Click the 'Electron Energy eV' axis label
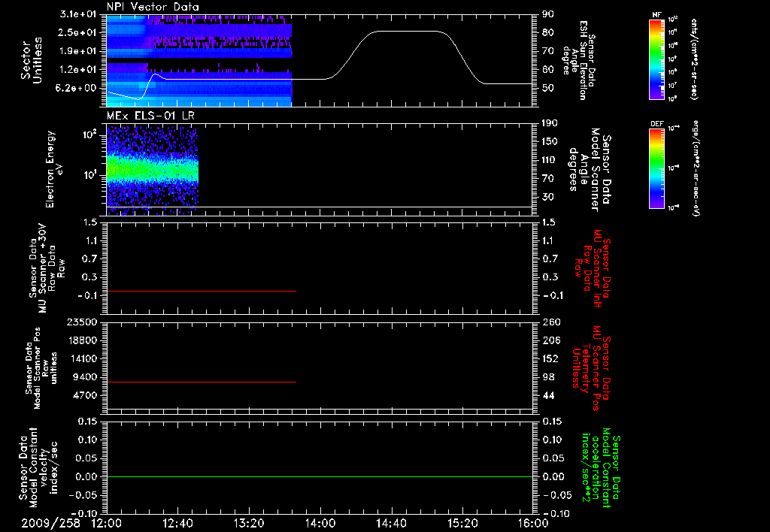The image size is (770, 532). [53, 169]
